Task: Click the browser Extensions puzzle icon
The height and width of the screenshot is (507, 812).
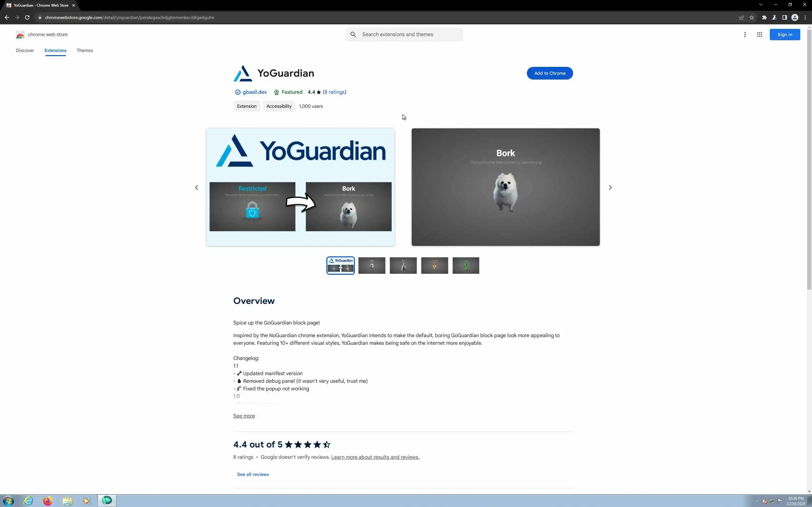Action: pyautogui.click(x=764, y=17)
